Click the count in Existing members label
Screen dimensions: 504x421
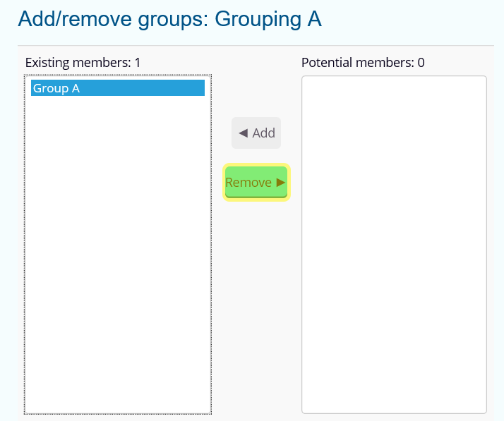(138, 63)
